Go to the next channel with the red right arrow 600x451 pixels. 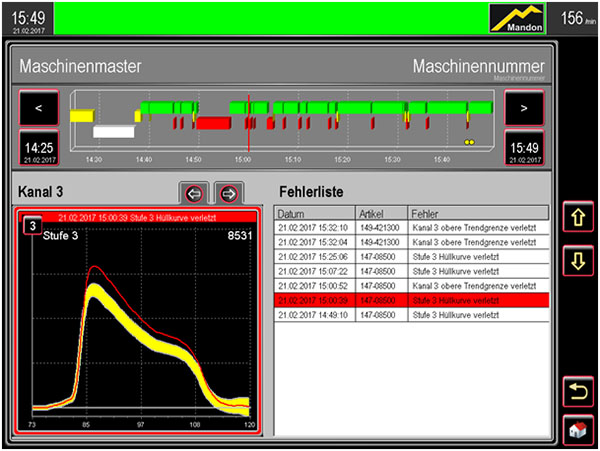229,192
